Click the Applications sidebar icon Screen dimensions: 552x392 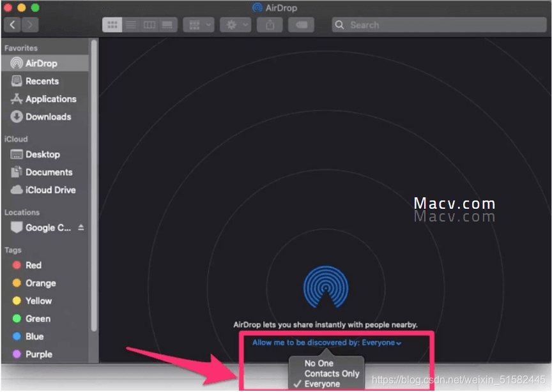(x=17, y=99)
